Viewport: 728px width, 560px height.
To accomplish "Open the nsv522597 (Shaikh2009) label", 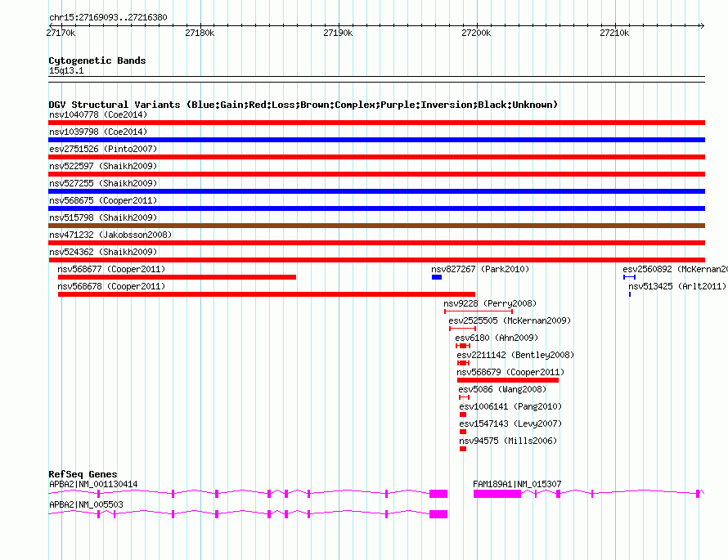I will coord(103,166).
